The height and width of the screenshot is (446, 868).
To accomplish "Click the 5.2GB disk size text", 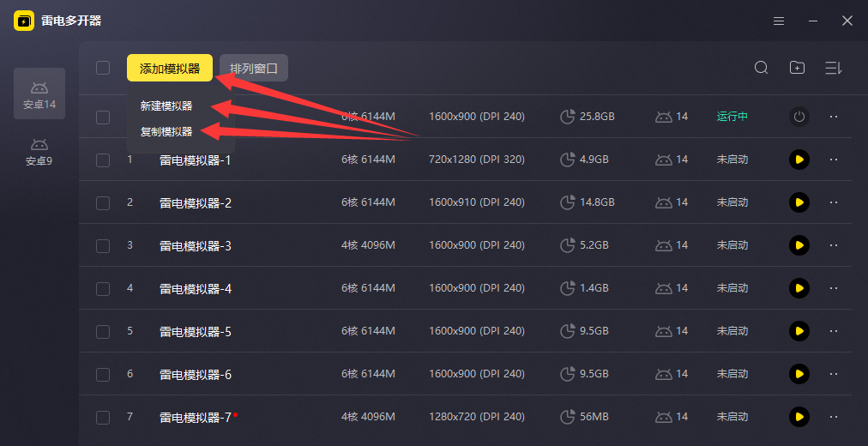I will tap(594, 245).
